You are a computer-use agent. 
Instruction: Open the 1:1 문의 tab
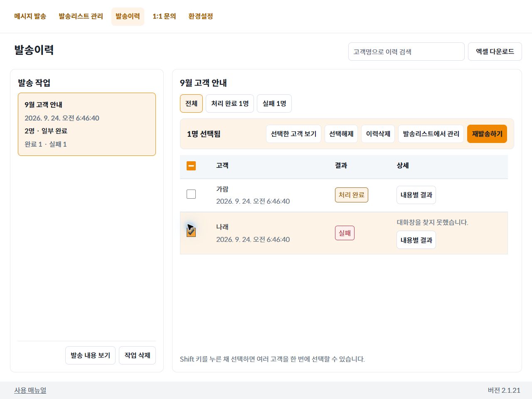[x=164, y=16]
